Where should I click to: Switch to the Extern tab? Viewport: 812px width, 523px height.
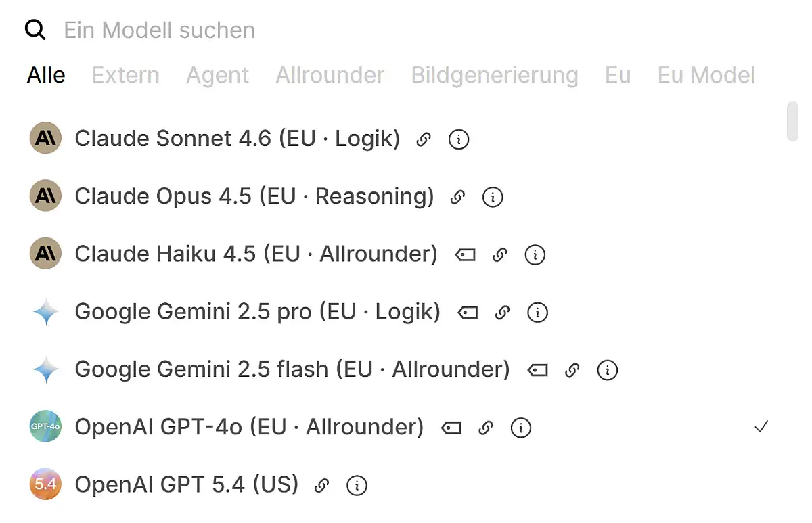126,75
